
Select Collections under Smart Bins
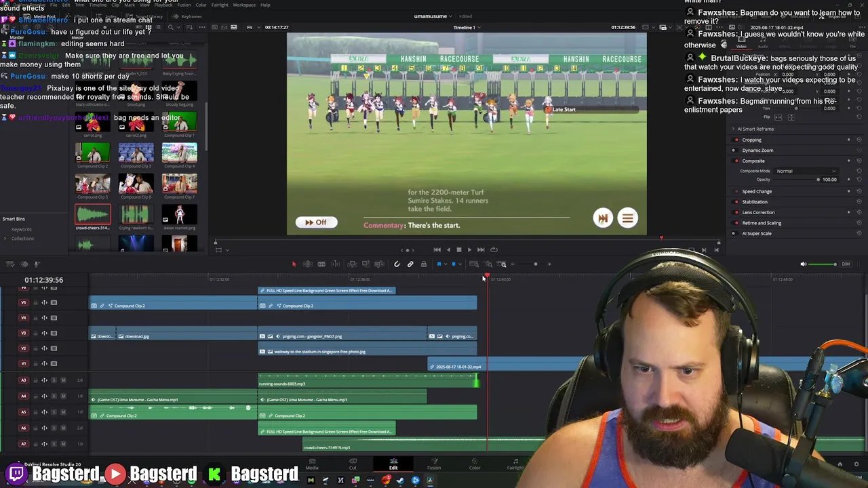(x=22, y=239)
